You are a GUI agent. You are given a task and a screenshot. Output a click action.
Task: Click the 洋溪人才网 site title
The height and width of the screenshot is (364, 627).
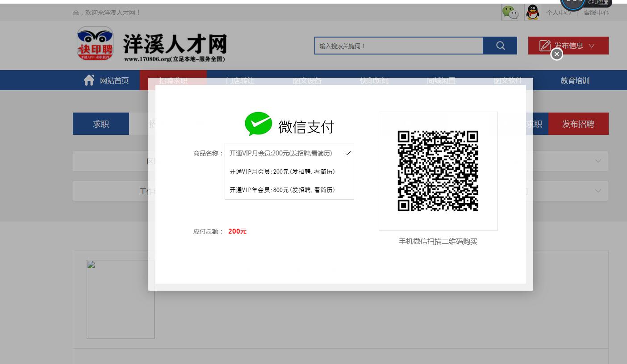coord(175,43)
